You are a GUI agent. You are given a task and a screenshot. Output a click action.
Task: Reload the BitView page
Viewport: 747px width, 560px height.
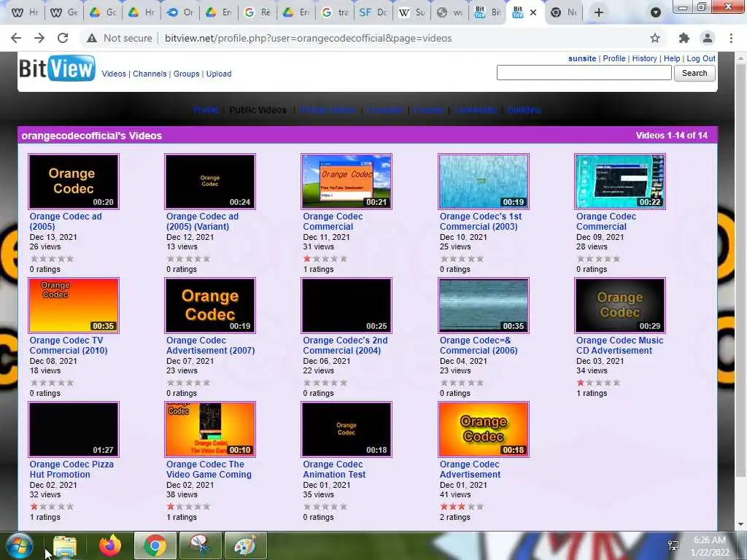63,38
